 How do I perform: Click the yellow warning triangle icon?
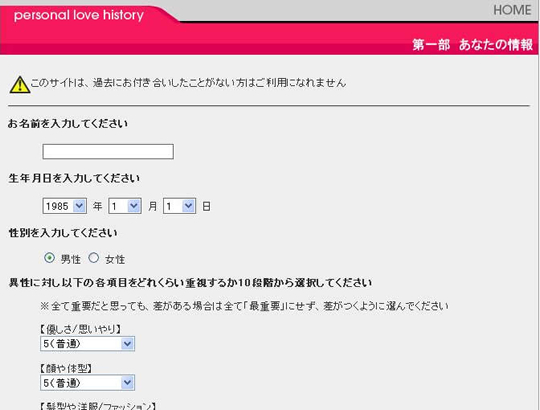20,85
